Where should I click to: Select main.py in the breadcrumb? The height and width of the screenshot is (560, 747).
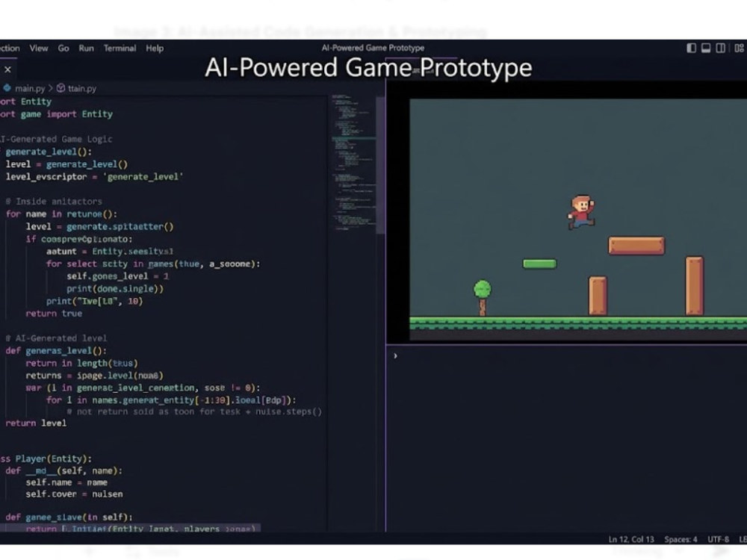point(30,89)
